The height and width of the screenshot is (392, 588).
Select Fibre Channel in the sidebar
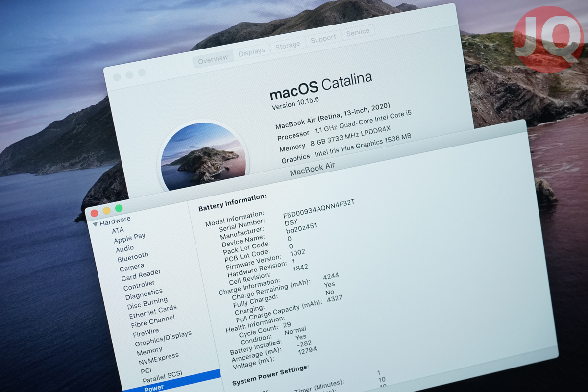click(x=153, y=322)
